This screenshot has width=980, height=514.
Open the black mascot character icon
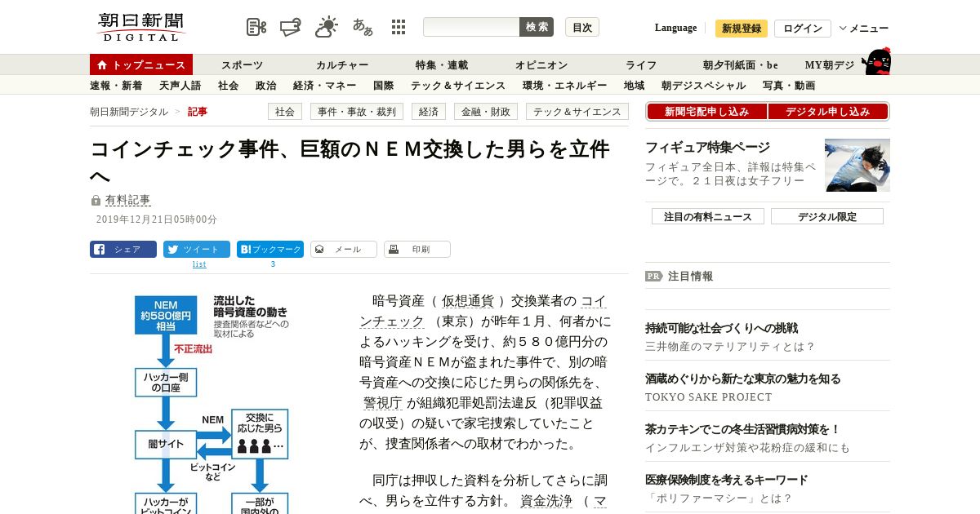point(877,61)
